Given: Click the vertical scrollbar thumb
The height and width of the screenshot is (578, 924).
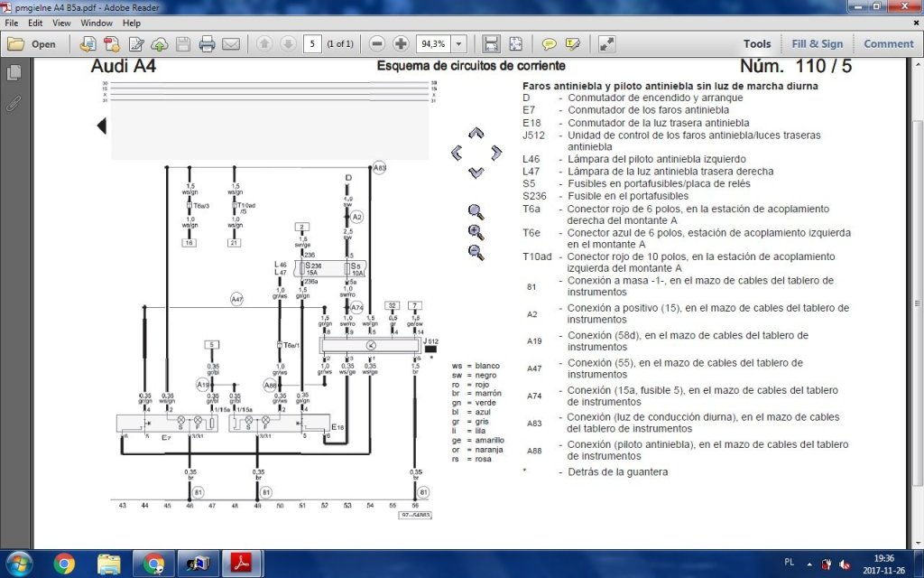Looking at the screenshot, I should tap(918, 303).
